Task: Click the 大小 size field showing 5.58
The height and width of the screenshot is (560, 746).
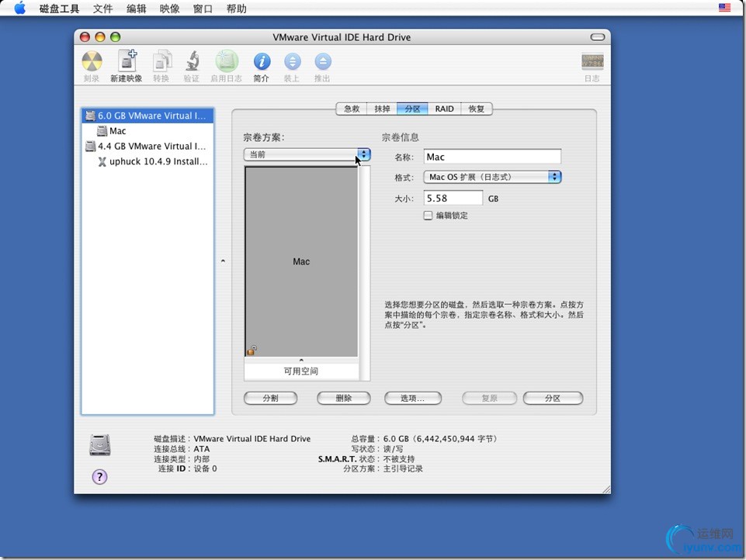Action: pos(453,199)
